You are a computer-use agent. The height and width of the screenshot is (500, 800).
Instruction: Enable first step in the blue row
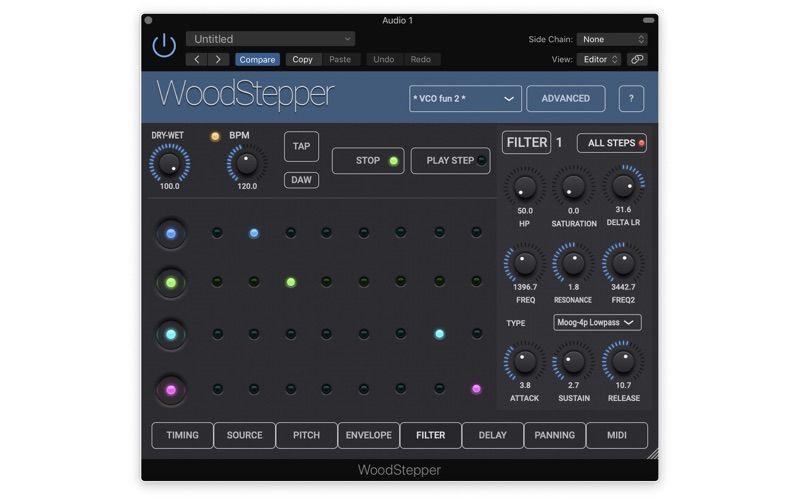(217, 233)
